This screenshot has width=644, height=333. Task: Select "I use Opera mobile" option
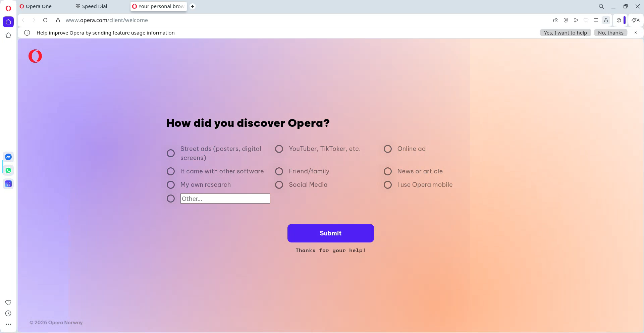[x=388, y=185]
